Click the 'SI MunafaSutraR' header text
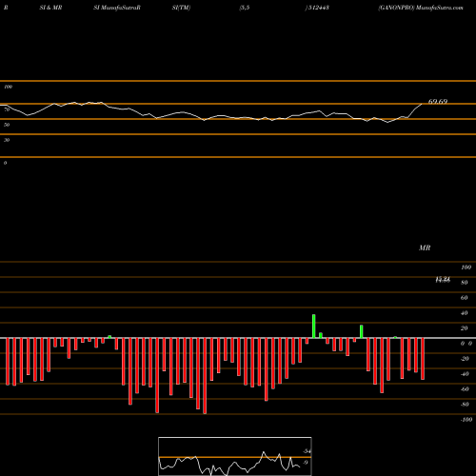 tap(117, 8)
